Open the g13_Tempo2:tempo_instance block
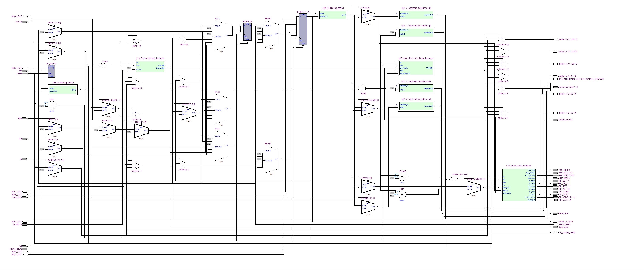This screenshot has height=270, width=644. point(150,66)
